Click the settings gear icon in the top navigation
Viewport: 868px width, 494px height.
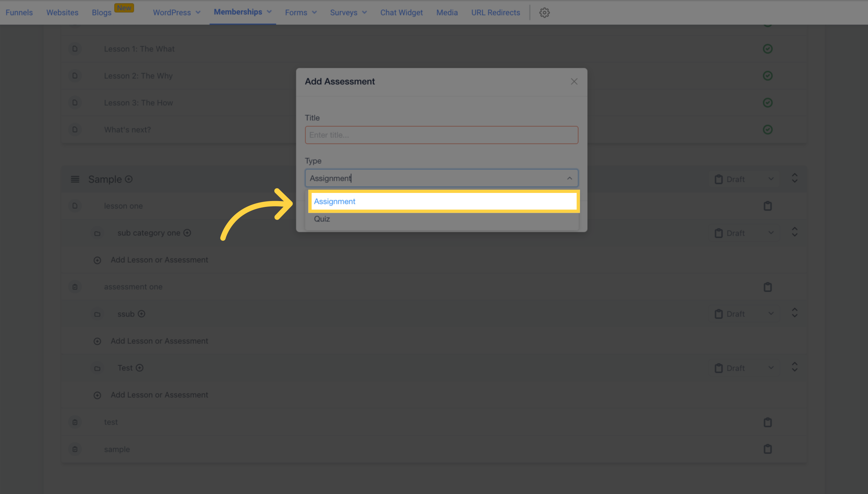click(x=544, y=11)
